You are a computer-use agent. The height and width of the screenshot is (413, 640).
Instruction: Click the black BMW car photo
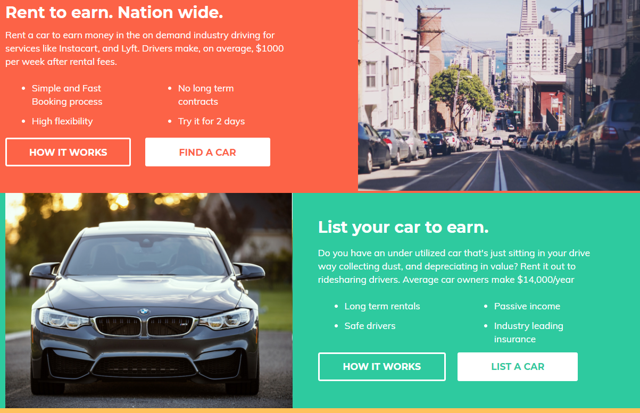point(149,300)
